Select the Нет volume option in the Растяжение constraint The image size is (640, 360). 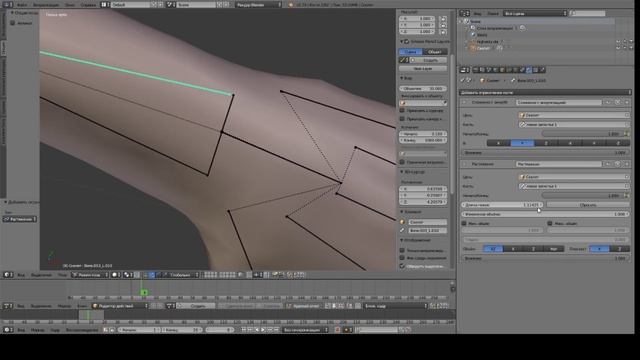pyautogui.click(x=553, y=249)
